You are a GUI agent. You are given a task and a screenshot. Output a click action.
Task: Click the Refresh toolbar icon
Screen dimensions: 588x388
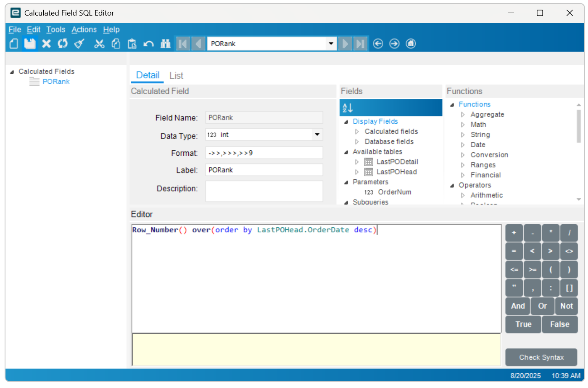point(63,44)
